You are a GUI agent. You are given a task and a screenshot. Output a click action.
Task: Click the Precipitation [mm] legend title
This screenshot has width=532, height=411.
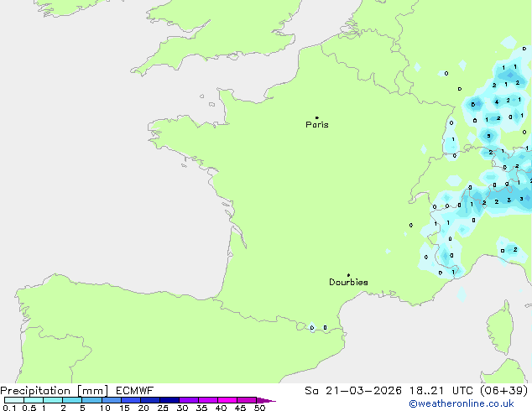[54, 390]
